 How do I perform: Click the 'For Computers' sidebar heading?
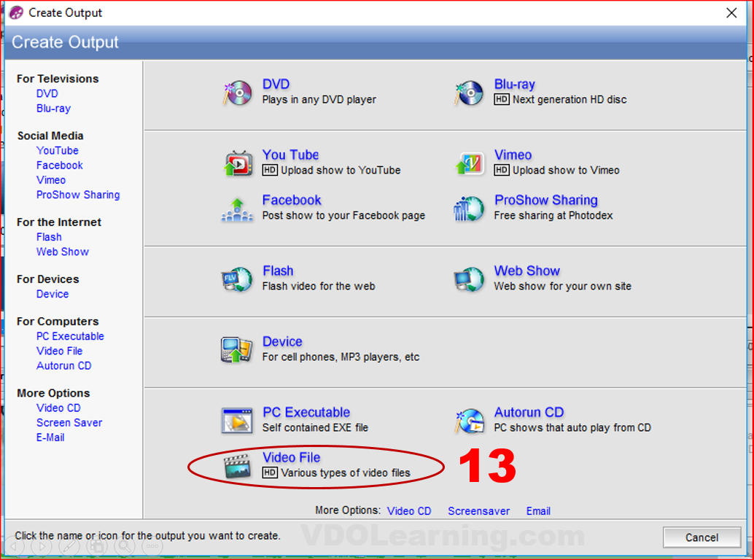pos(58,321)
